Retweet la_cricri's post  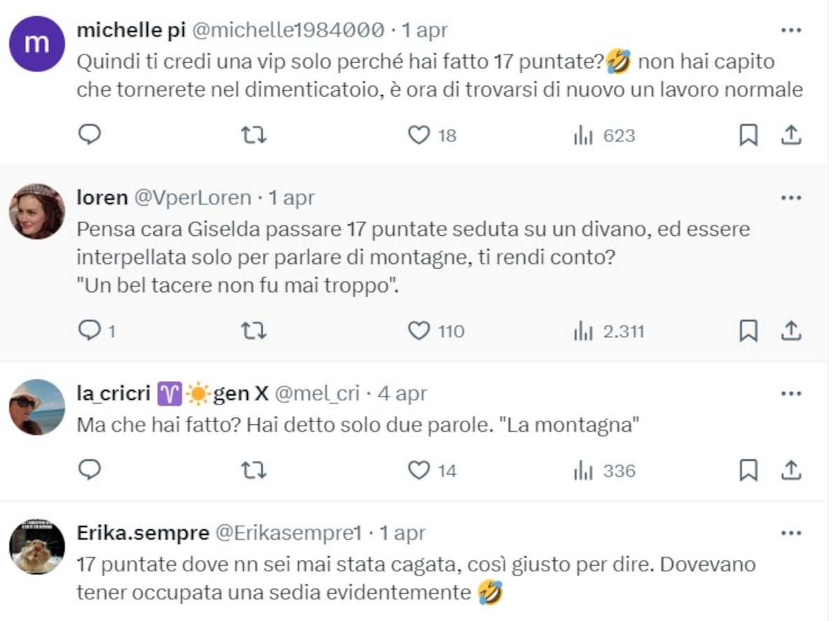253,470
